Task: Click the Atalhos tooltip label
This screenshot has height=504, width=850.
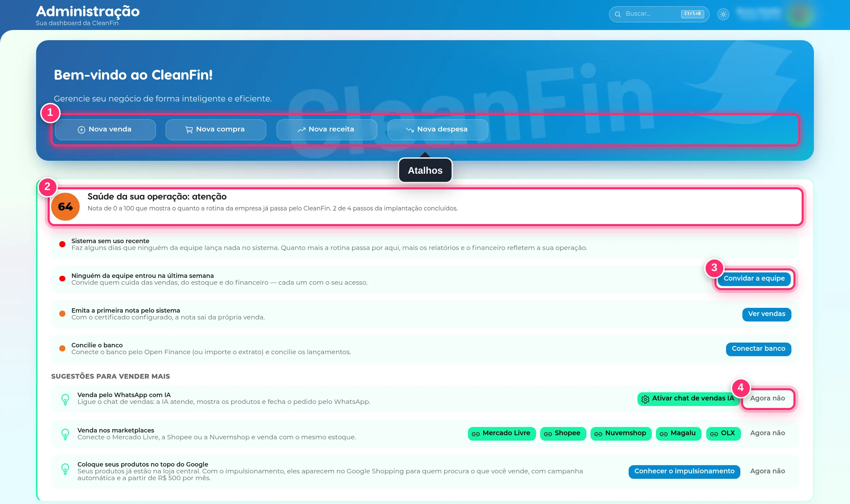Action: [425, 171]
